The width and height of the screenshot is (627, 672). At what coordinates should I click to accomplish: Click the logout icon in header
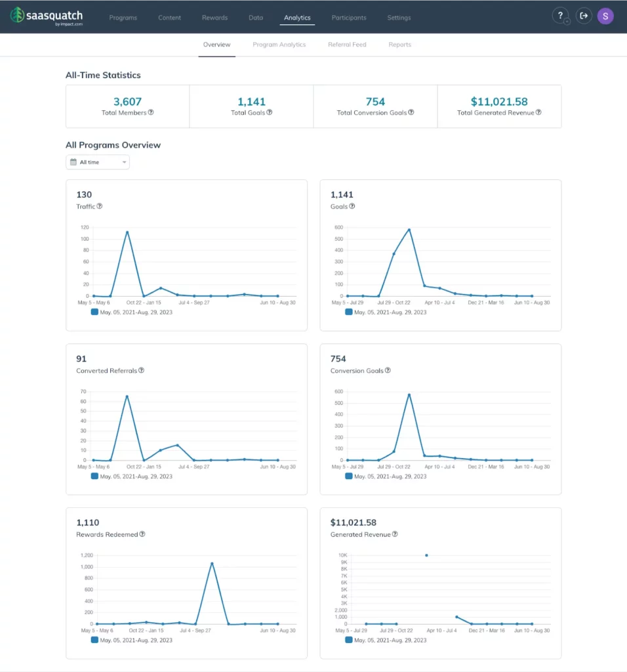(x=583, y=16)
